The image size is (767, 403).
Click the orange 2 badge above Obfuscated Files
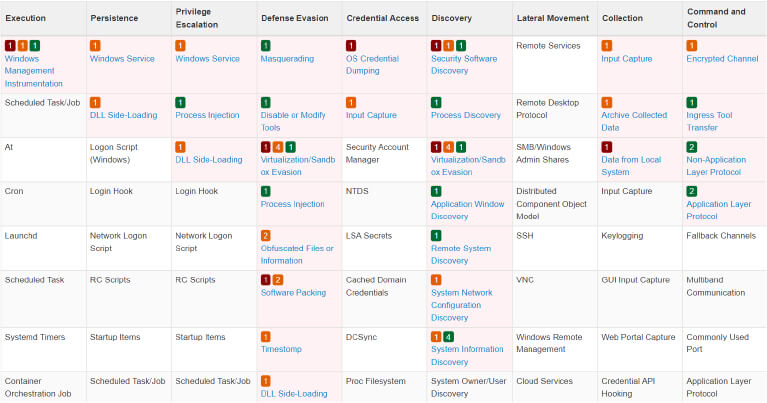point(266,235)
